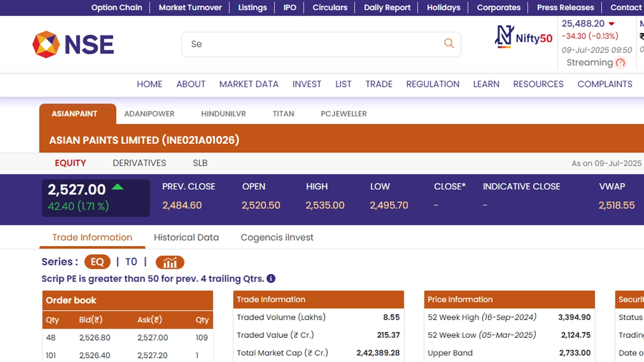Click the search magnifier icon
Viewport: 644px width, 362px height.
[x=449, y=43]
